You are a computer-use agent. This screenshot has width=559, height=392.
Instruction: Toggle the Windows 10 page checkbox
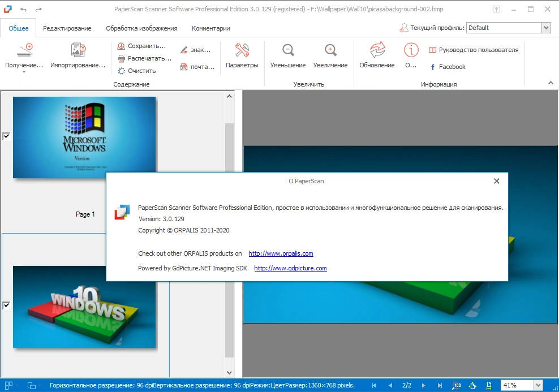coord(6,305)
